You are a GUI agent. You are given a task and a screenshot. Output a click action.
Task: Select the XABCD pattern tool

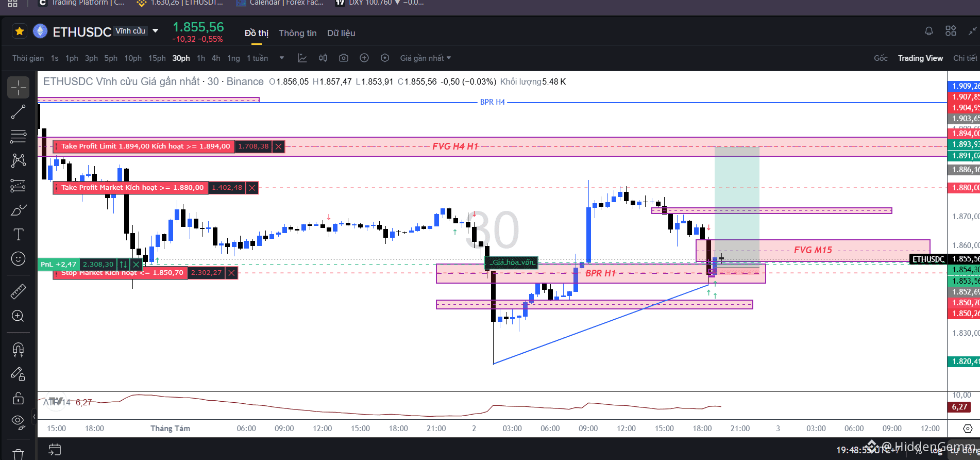coord(18,160)
